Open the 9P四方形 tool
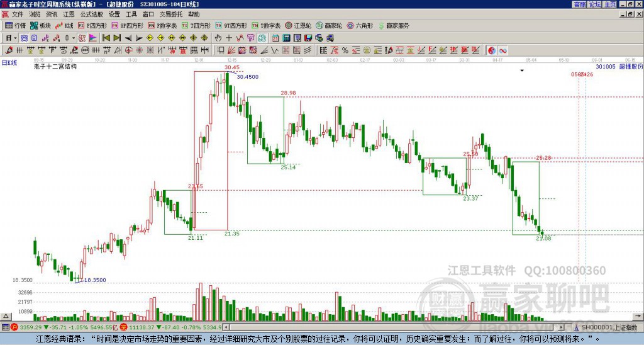The height and width of the screenshot is (345, 644). point(127,25)
